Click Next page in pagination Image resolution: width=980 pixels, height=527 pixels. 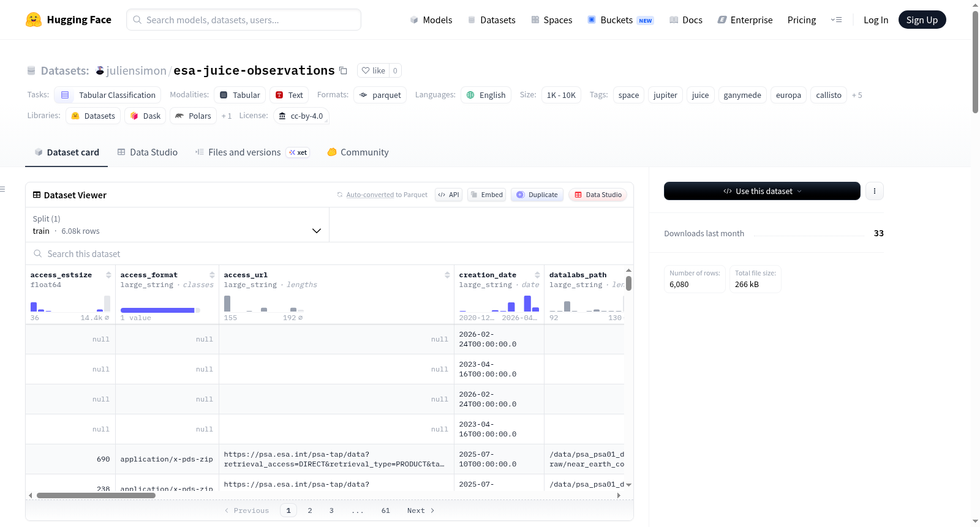pyautogui.click(x=421, y=510)
